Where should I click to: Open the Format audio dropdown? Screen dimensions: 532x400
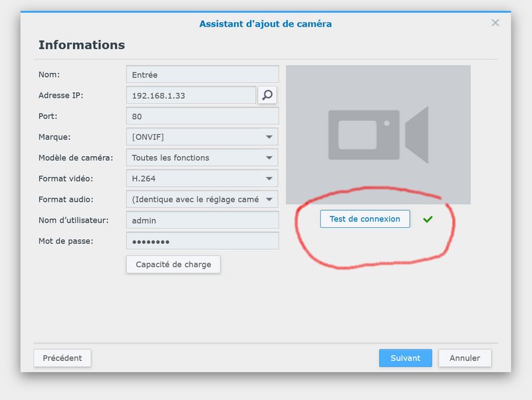click(202, 199)
